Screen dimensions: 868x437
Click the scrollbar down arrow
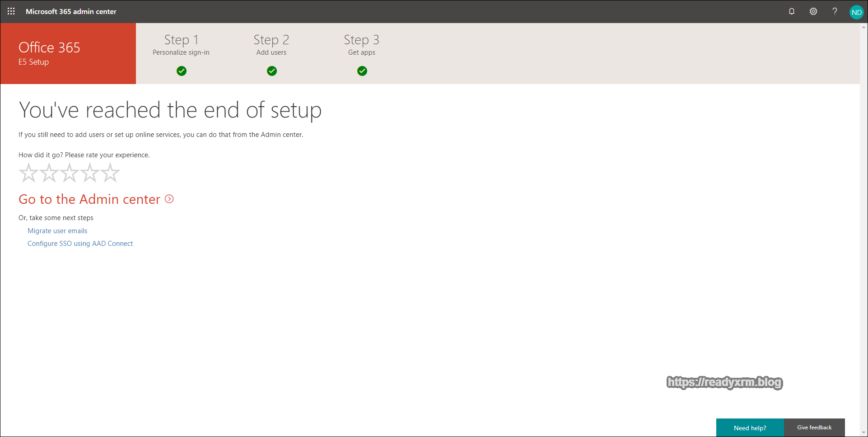pyautogui.click(x=863, y=432)
